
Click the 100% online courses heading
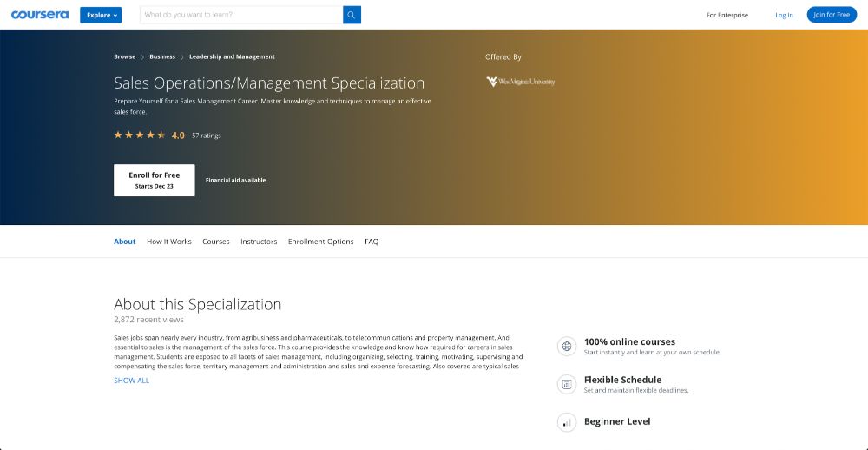[629, 342]
